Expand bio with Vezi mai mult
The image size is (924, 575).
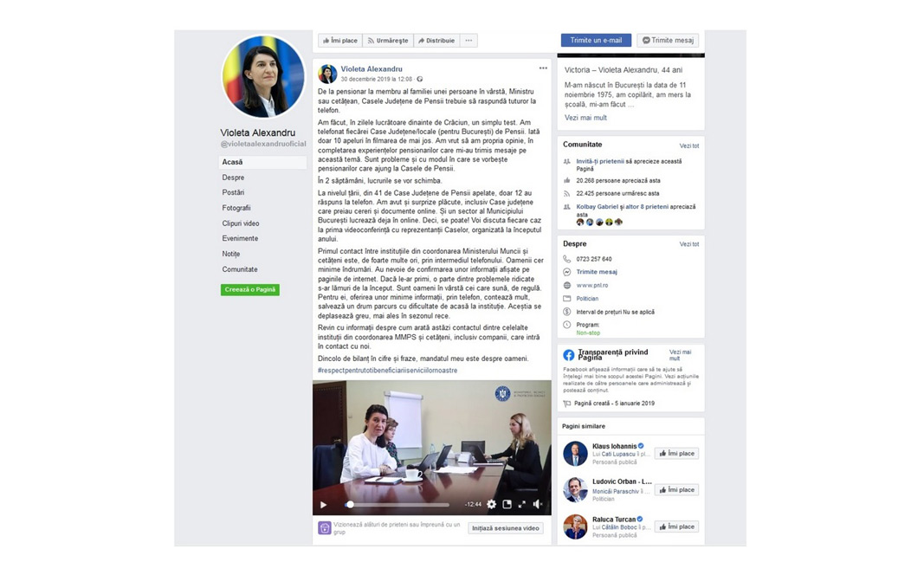585,118
